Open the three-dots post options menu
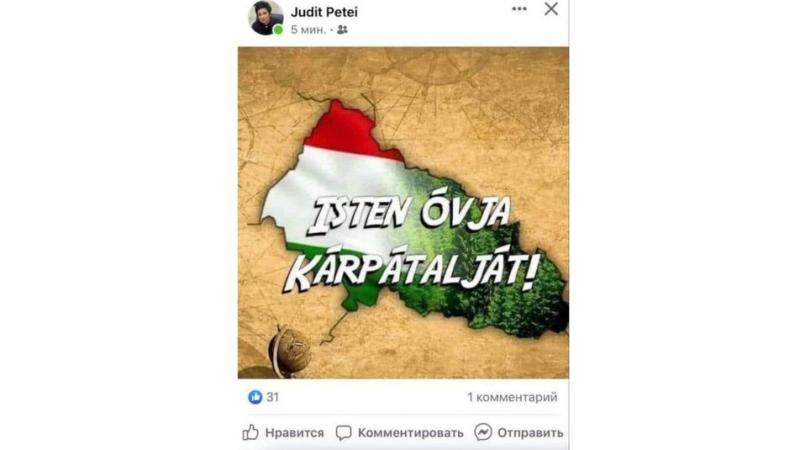Image resolution: width=800 pixels, height=450 pixels. tap(519, 9)
